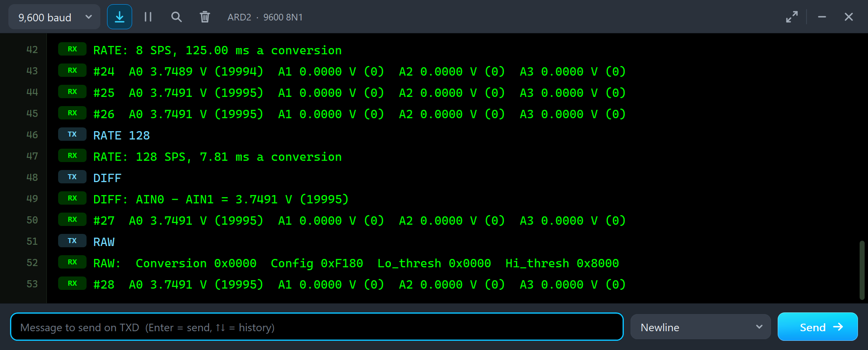868x350 pixels.
Task: Click the RX badge on sample #25 row
Action: pos(72,92)
